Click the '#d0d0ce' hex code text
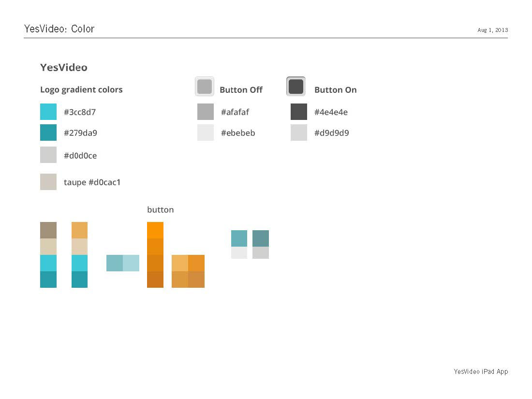 click(80, 155)
